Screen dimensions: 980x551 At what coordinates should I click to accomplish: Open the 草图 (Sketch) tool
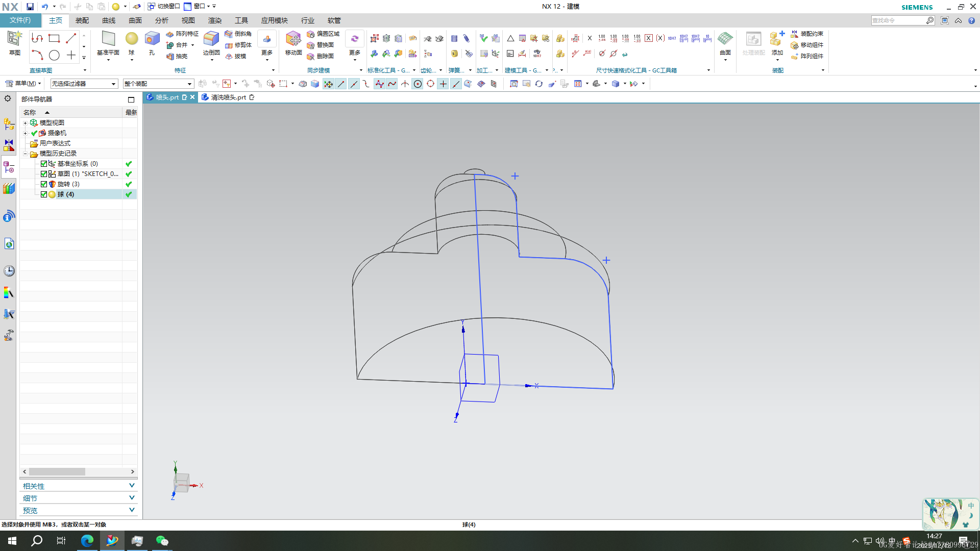pyautogui.click(x=14, y=43)
